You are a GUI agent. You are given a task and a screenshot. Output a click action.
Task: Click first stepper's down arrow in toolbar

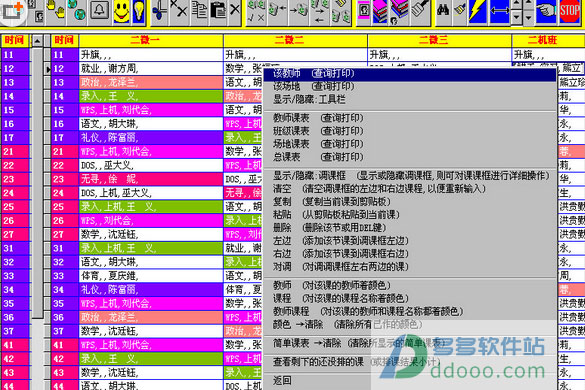click(x=516, y=17)
